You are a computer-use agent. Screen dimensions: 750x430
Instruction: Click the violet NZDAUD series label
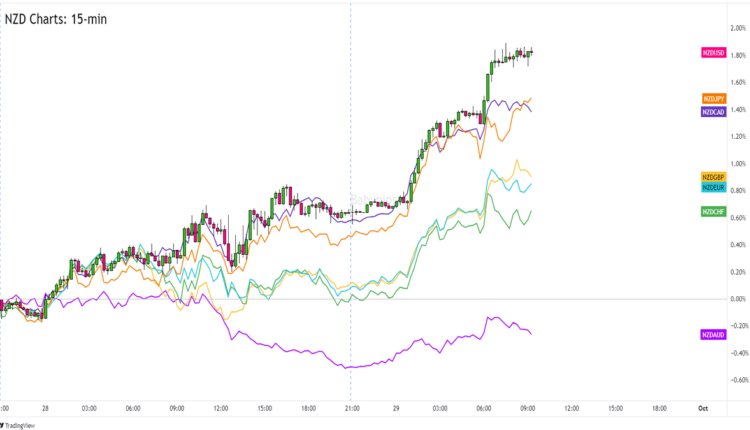[x=713, y=333]
